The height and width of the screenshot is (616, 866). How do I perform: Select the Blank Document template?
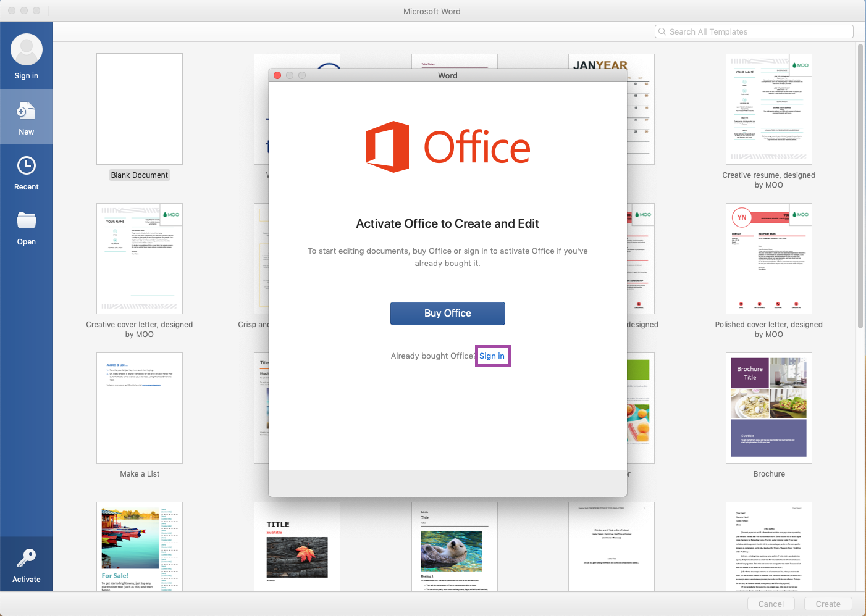pos(140,109)
